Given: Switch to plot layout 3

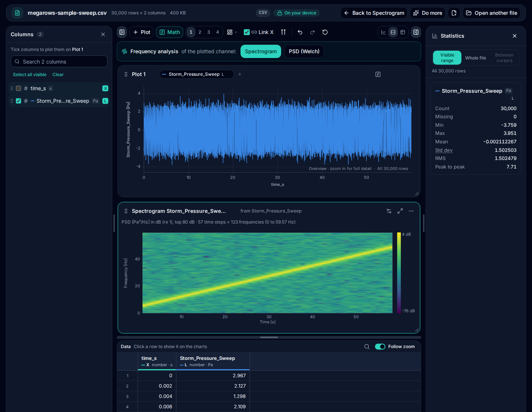Looking at the screenshot, I should (x=209, y=32).
